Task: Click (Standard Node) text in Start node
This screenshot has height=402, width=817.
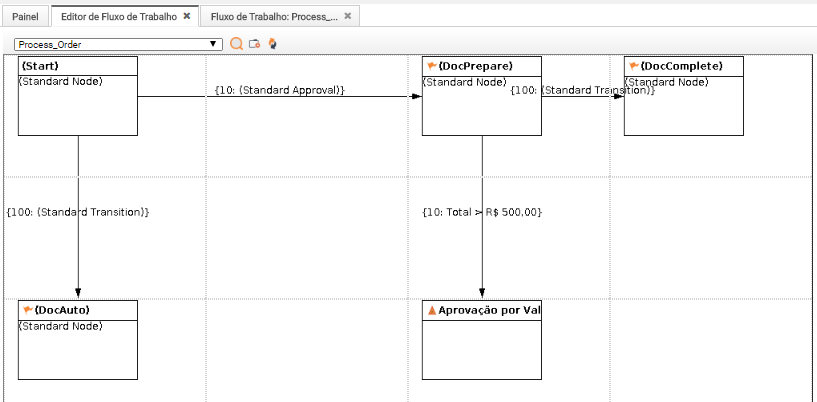Action: pos(60,81)
